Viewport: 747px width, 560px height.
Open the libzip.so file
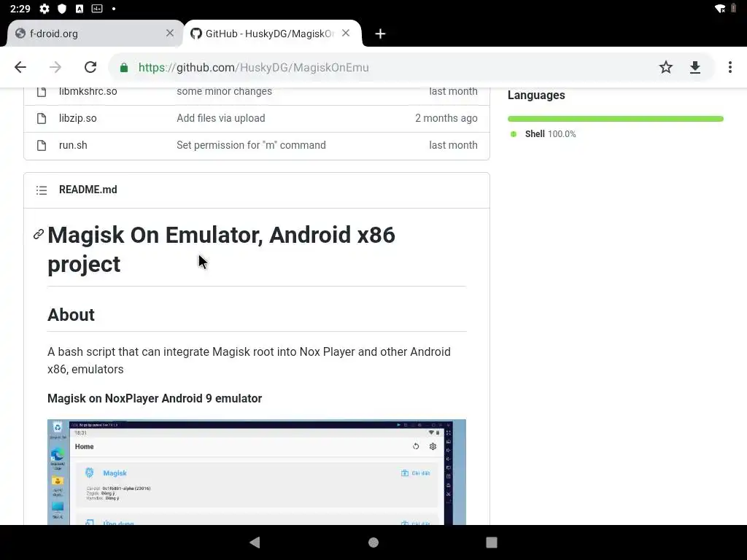tap(77, 118)
